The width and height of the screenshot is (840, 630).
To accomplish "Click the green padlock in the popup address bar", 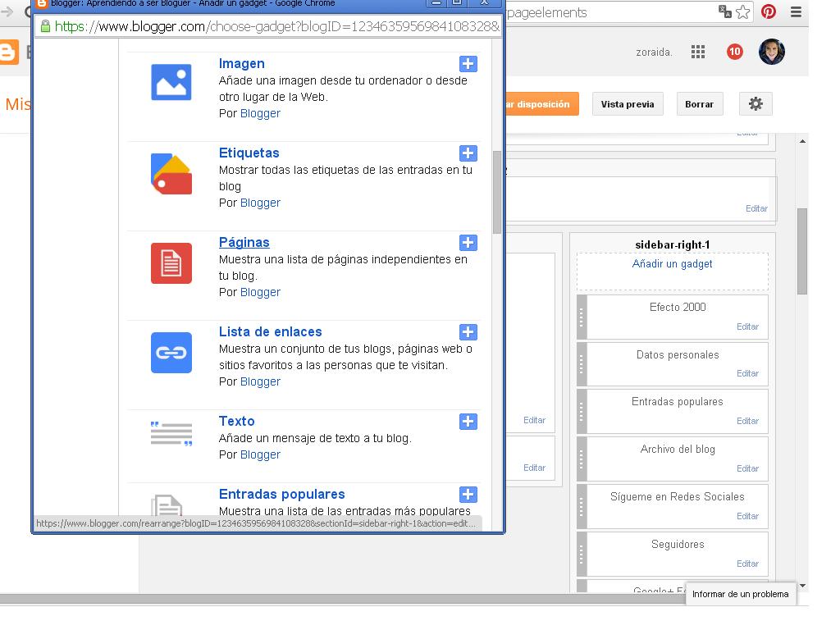I will tap(46, 26).
